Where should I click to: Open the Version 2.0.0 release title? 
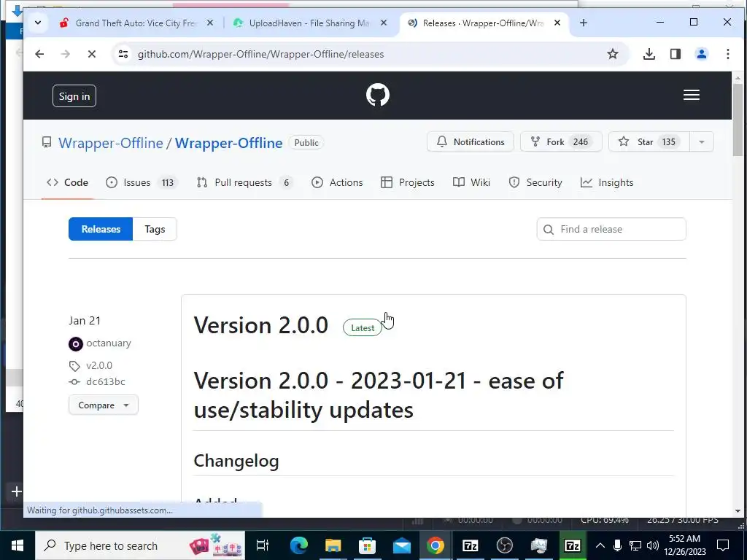pos(261,326)
